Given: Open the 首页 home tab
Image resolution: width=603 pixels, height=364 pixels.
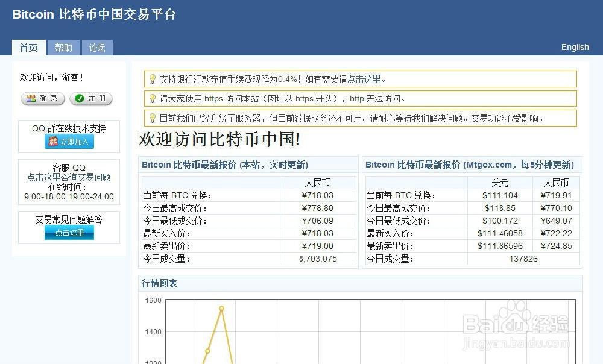Looking at the screenshot, I should [x=28, y=48].
